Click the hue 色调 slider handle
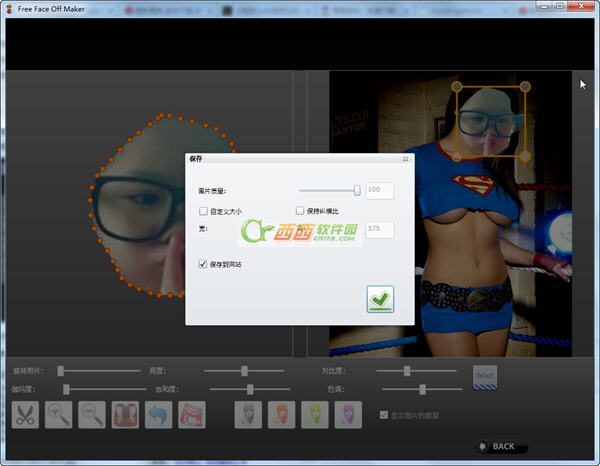600x466 pixels. click(x=422, y=389)
